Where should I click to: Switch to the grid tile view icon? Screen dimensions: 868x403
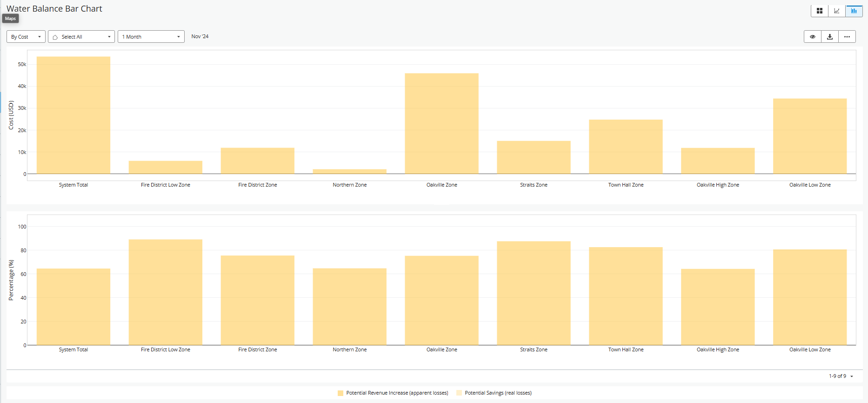pyautogui.click(x=820, y=11)
